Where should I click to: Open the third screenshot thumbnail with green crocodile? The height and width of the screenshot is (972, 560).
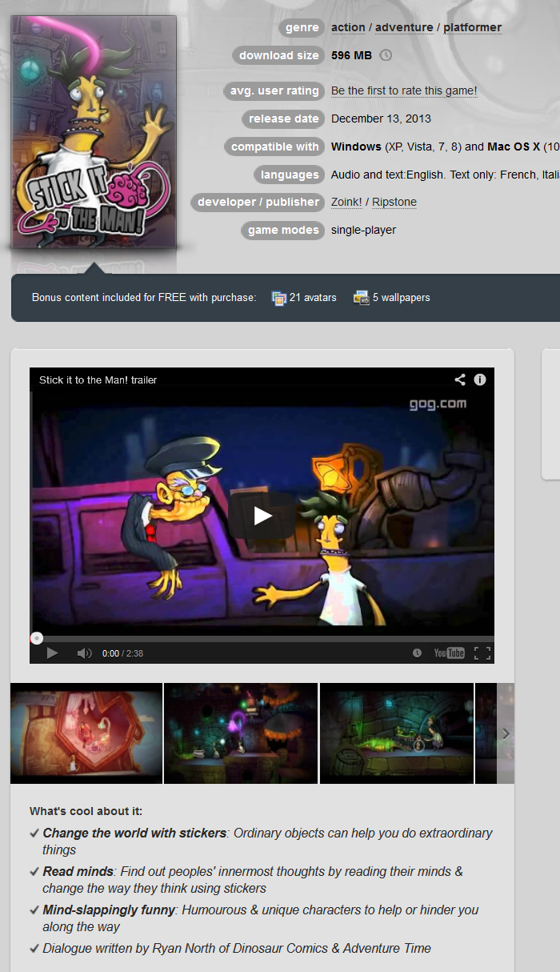(x=397, y=733)
